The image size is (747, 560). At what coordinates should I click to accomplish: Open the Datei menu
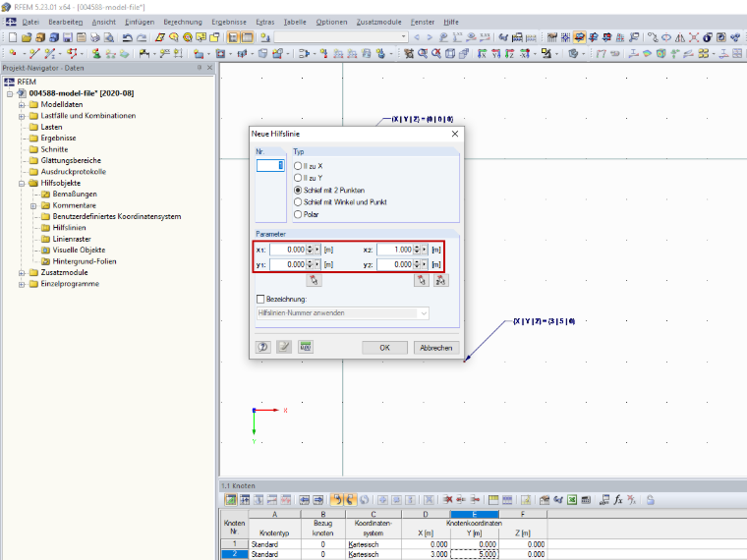pos(30,22)
